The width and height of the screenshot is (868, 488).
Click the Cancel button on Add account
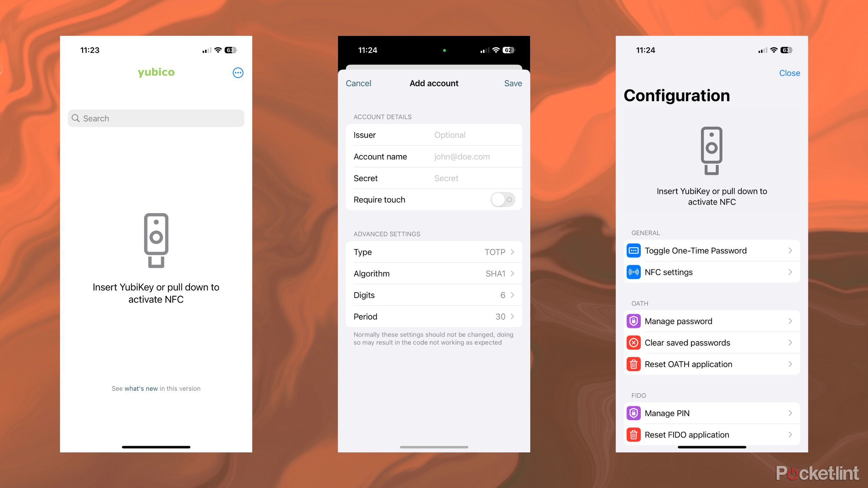click(x=358, y=83)
